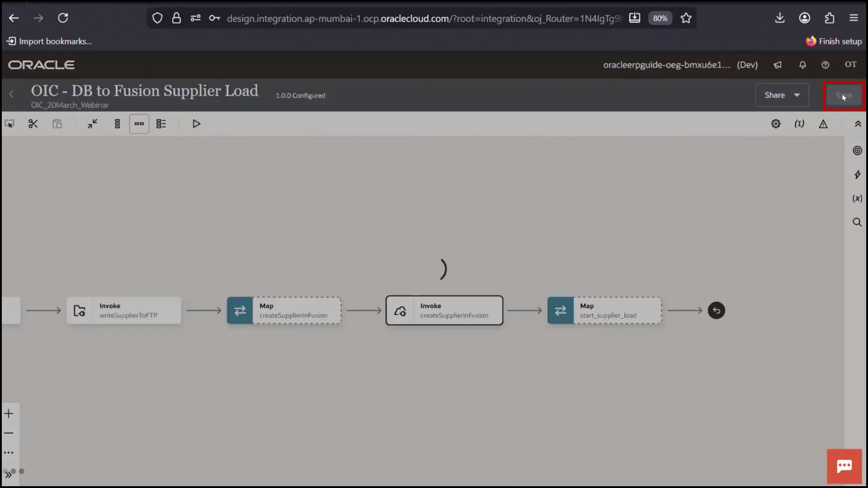The height and width of the screenshot is (488, 868).
Task: Select Map createSupplierInFusion node
Action: click(x=284, y=310)
